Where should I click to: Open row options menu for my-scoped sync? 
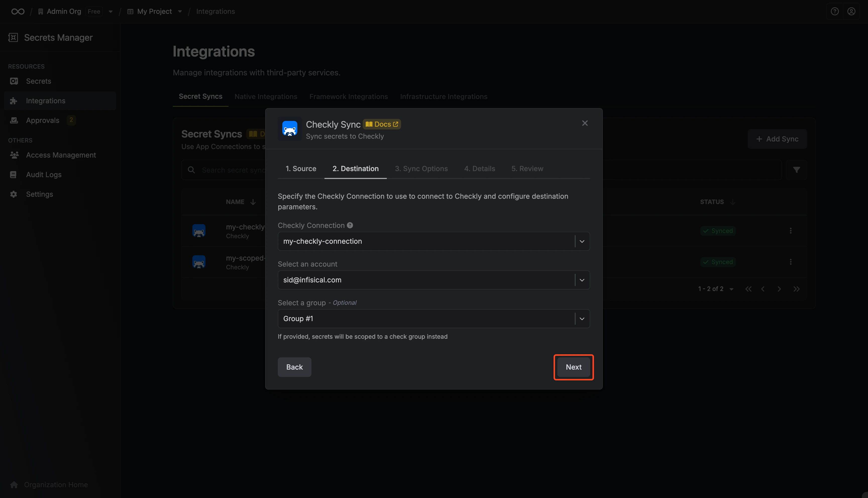point(790,262)
